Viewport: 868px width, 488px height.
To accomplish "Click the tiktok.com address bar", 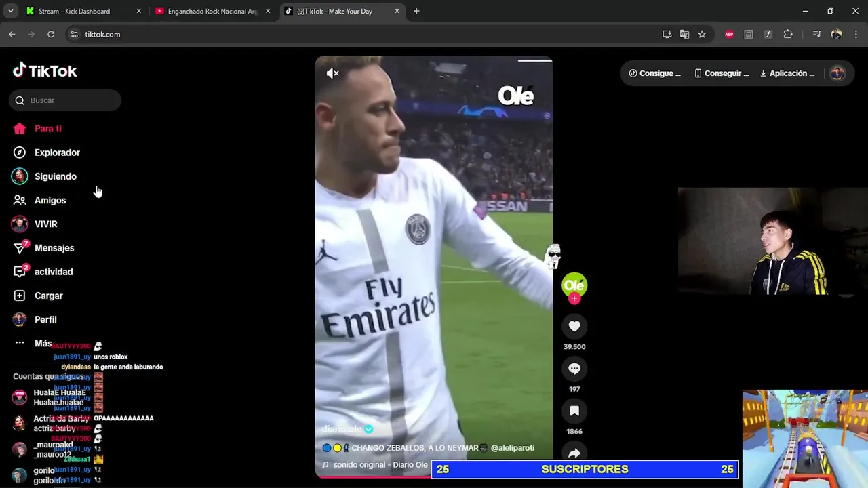I will [366, 34].
